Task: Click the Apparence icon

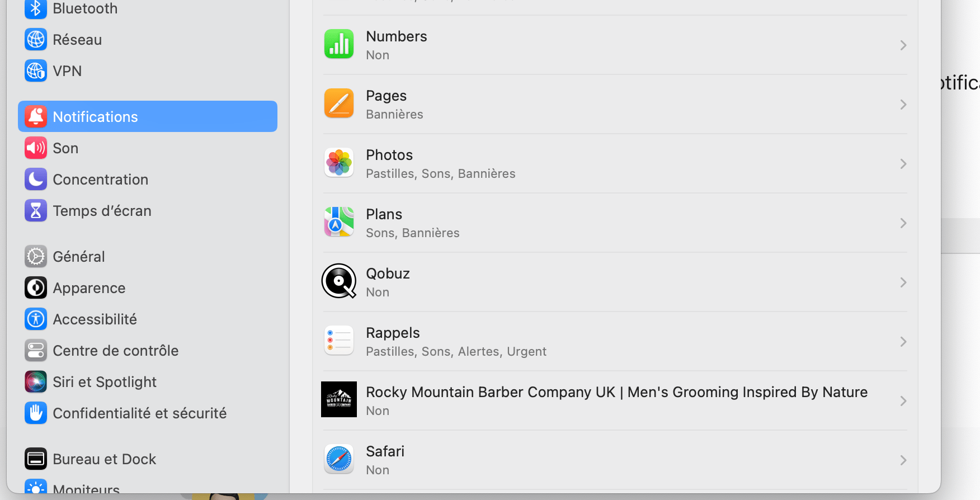Action: tap(36, 287)
